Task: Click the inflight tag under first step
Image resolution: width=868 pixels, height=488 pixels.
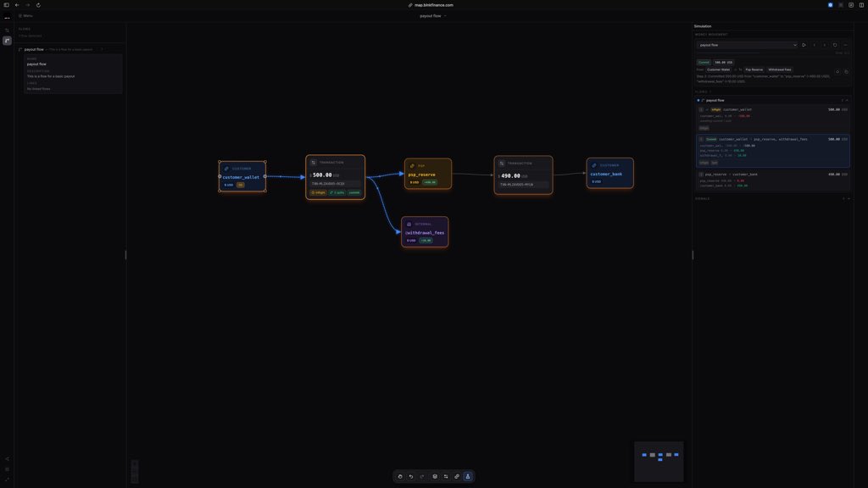Action: click(704, 128)
